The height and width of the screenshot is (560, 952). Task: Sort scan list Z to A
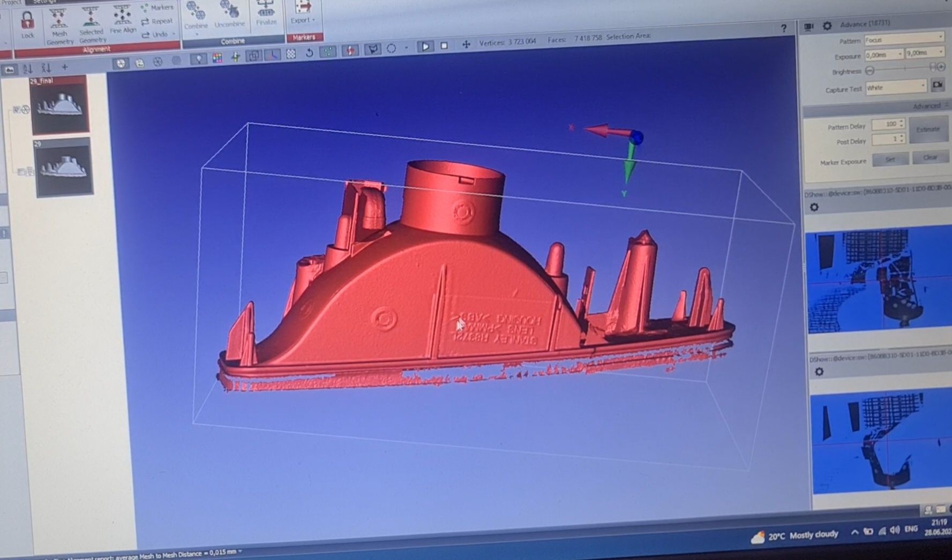46,68
